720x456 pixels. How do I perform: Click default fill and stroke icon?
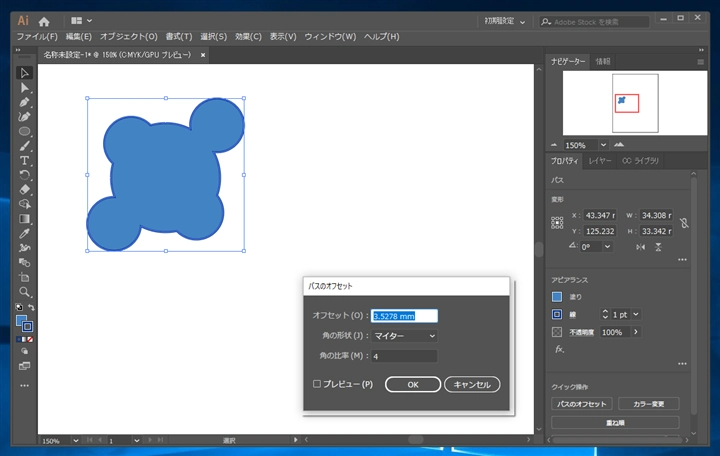point(19,307)
